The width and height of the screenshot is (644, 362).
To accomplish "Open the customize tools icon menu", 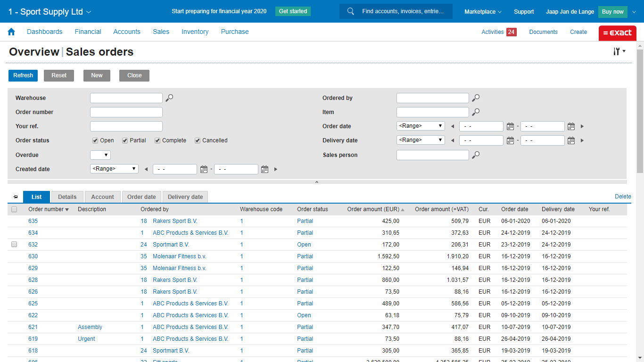I will [x=619, y=51].
